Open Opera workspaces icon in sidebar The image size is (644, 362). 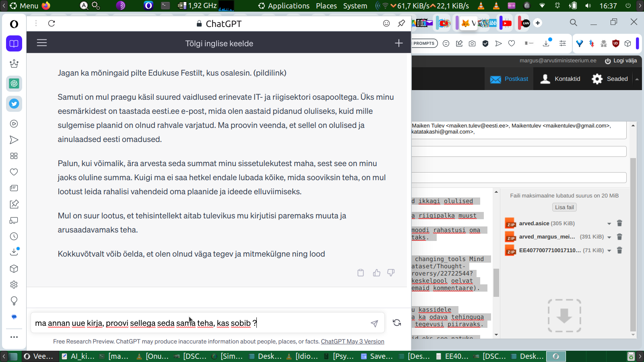coord(14,43)
